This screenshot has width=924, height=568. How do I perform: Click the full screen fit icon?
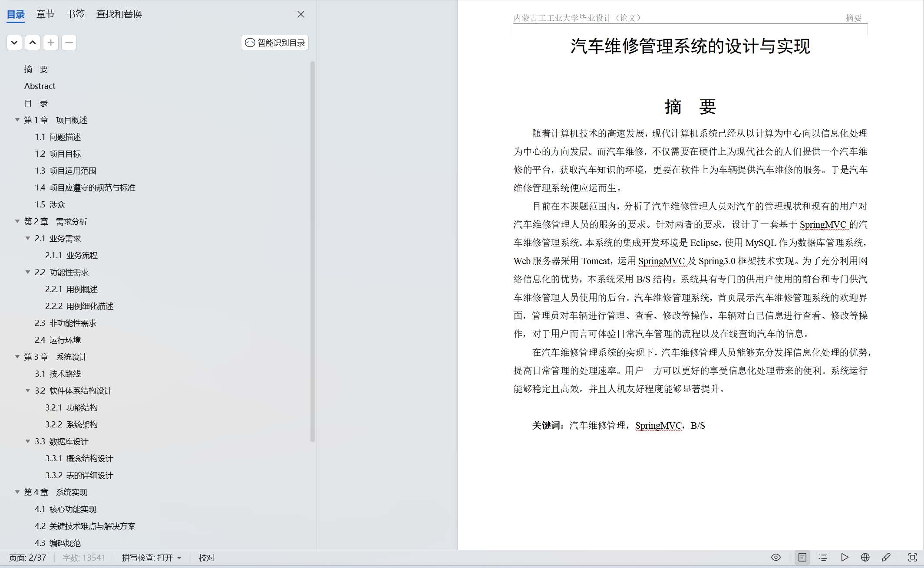click(x=912, y=558)
